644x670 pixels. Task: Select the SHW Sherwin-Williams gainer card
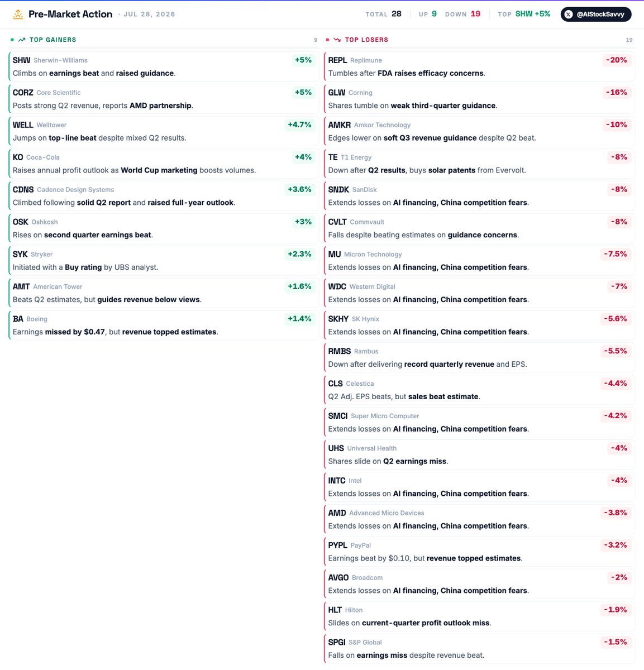point(164,66)
